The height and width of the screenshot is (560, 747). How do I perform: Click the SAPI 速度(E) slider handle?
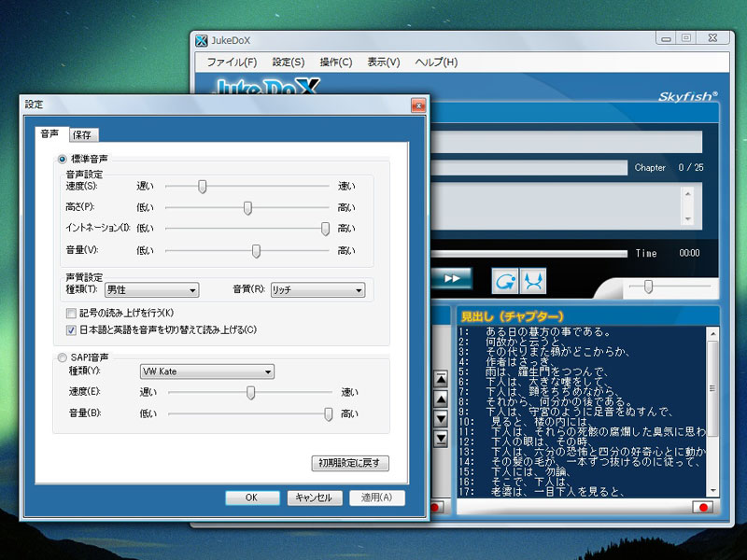pos(250,393)
